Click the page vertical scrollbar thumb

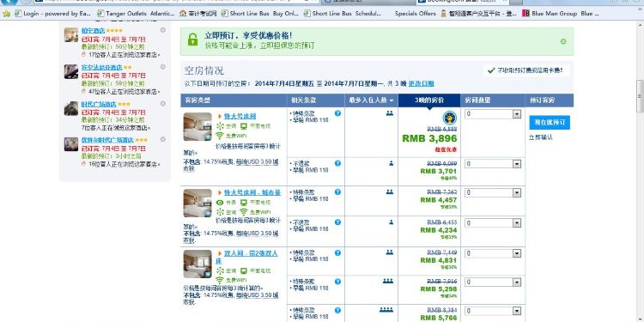pos(641,95)
